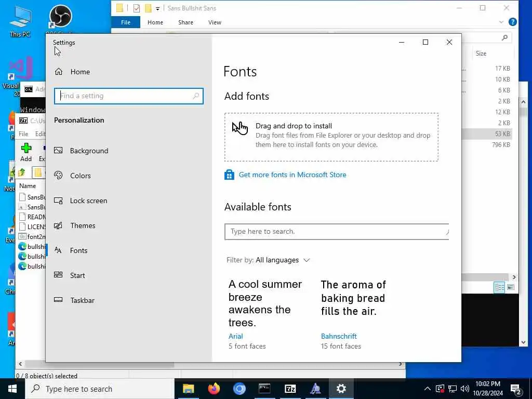Click 7-Zip up folder arrow icon
This screenshot has width=532, height=399.
tap(22, 172)
